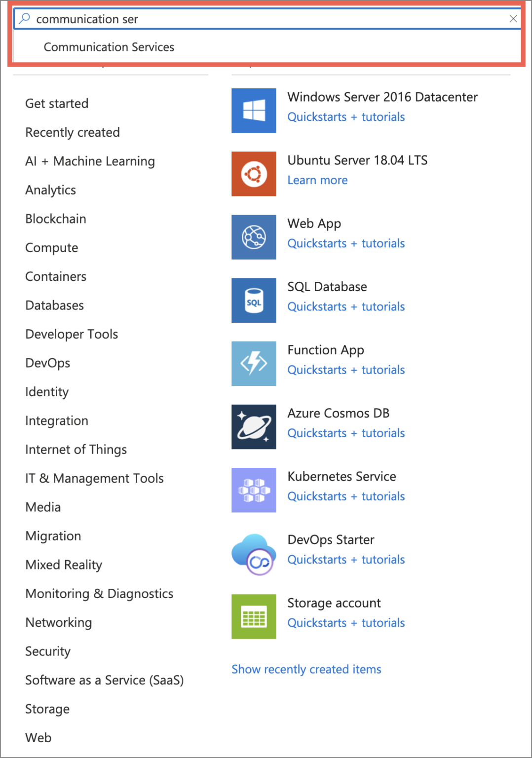Image resolution: width=532 pixels, height=758 pixels.
Task: Open the AI + Machine Learning category
Action: pyautogui.click(x=90, y=161)
